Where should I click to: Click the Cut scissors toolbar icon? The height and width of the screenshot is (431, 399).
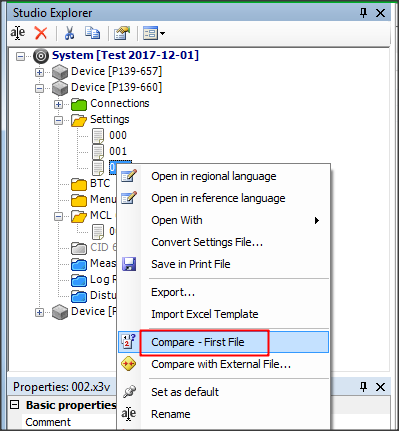[69, 33]
